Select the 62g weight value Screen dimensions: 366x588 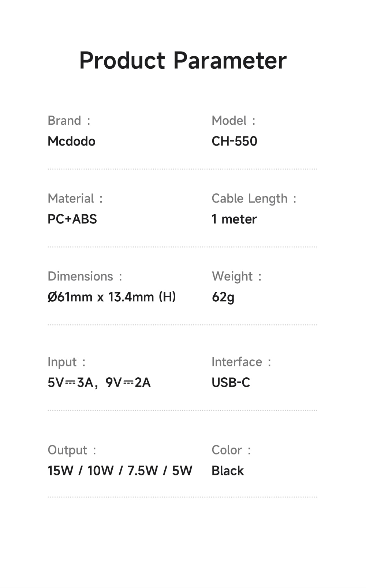[223, 297]
